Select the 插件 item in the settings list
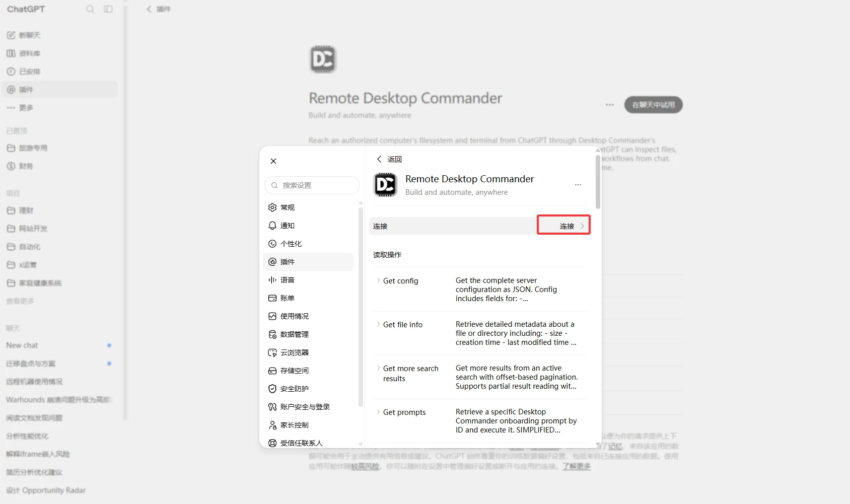The image size is (850, 504). pos(308,262)
